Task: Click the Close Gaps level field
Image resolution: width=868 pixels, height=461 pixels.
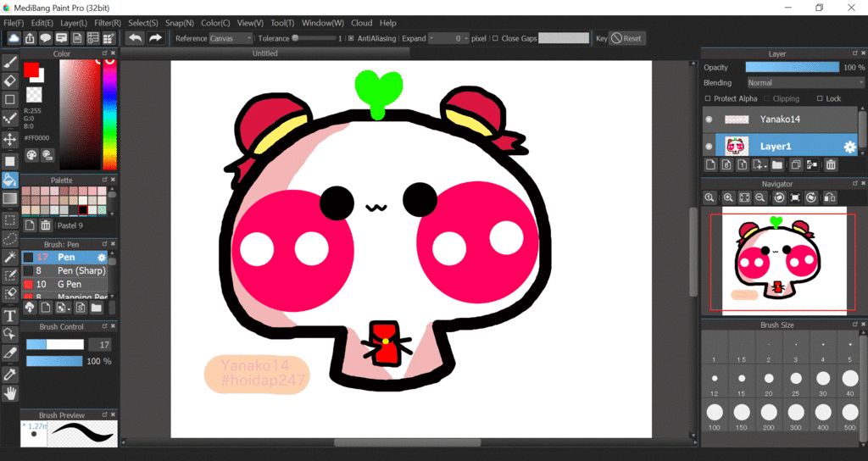Action: (x=564, y=38)
